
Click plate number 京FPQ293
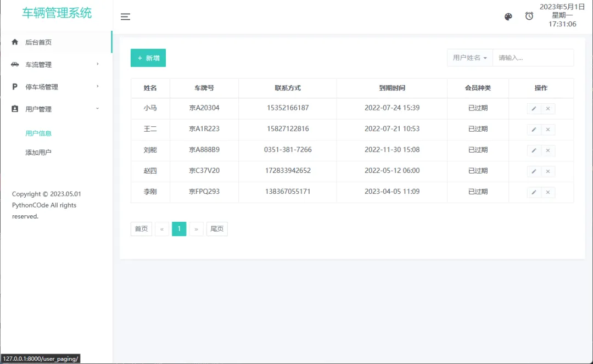tap(204, 192)
